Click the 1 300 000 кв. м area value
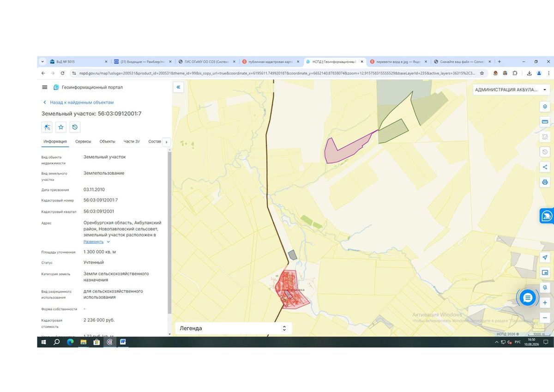 pos(100,252)
